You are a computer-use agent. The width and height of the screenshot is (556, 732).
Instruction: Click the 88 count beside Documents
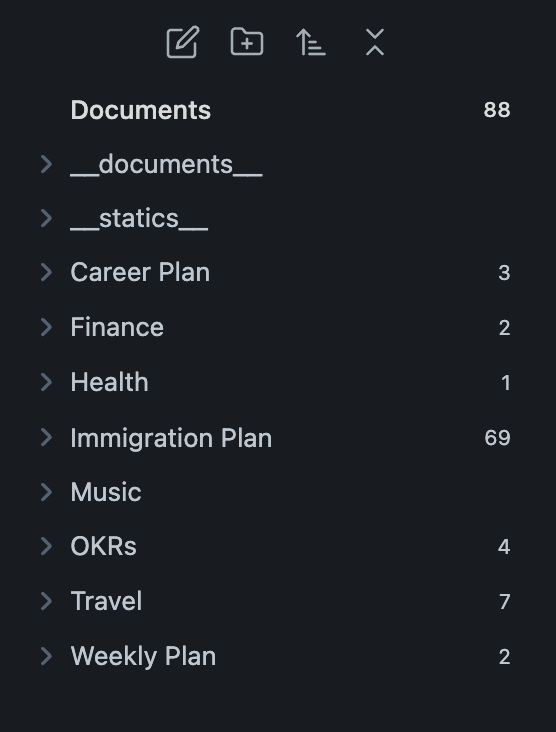point(497,110)
